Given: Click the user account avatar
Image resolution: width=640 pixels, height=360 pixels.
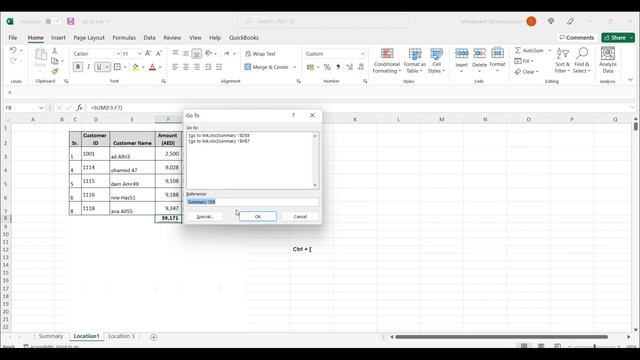Looking at the screenshot, I should 531,21.
